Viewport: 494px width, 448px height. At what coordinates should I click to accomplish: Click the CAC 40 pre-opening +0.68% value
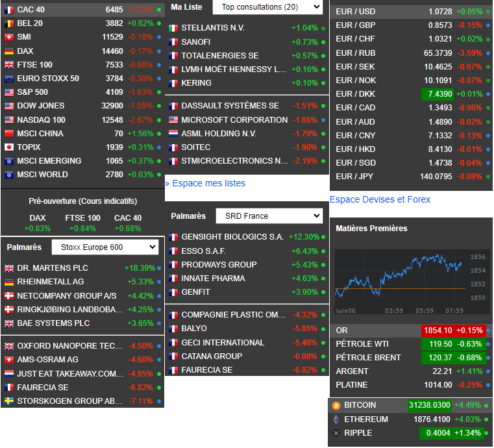(x=128, y=229)
